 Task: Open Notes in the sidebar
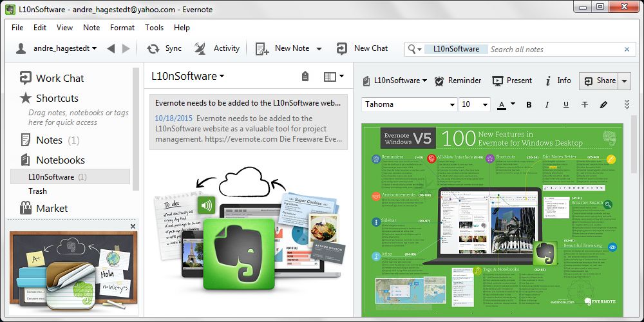pos(50,140)
